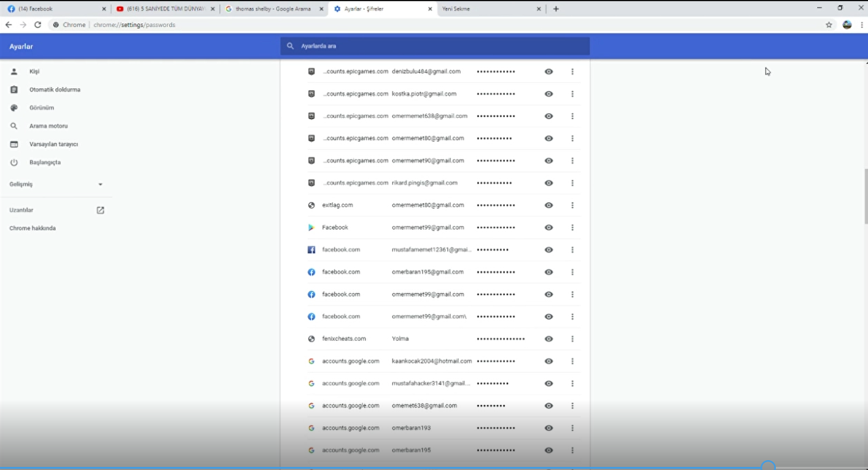Bookmark this page with the star icon
This screenshot has width=868, height=470.
coord(829,25)
